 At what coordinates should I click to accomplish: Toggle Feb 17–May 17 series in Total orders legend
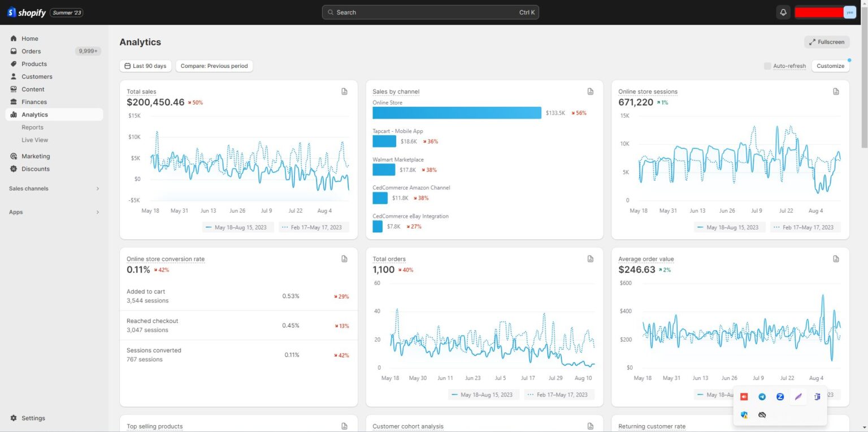point(558,395)
